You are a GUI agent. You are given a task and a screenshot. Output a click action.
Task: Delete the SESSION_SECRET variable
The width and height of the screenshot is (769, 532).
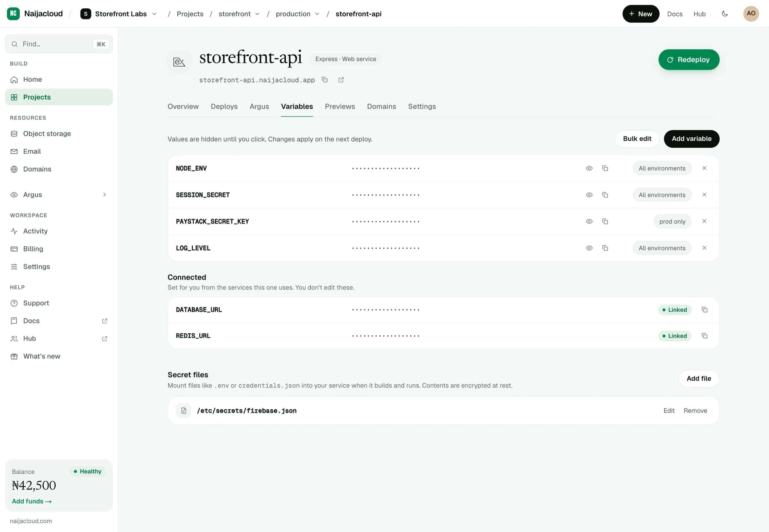coord(704,195)
